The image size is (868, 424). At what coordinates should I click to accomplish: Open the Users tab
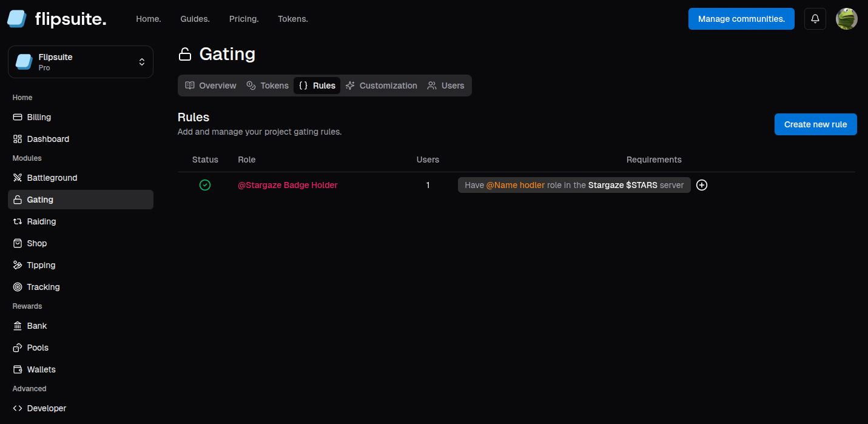[x=446, y=86]
